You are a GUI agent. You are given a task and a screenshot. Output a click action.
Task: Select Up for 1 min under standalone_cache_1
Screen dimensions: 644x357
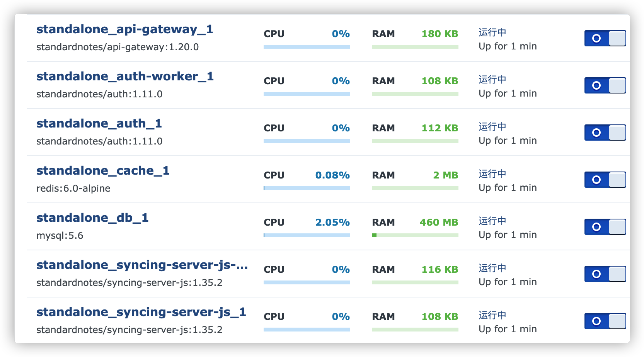point(508,188)
